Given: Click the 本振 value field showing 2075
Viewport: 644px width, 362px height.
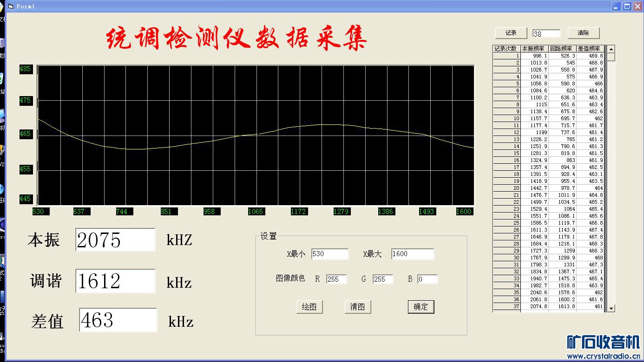Looking at the screenshot, I should coord(115,240).
